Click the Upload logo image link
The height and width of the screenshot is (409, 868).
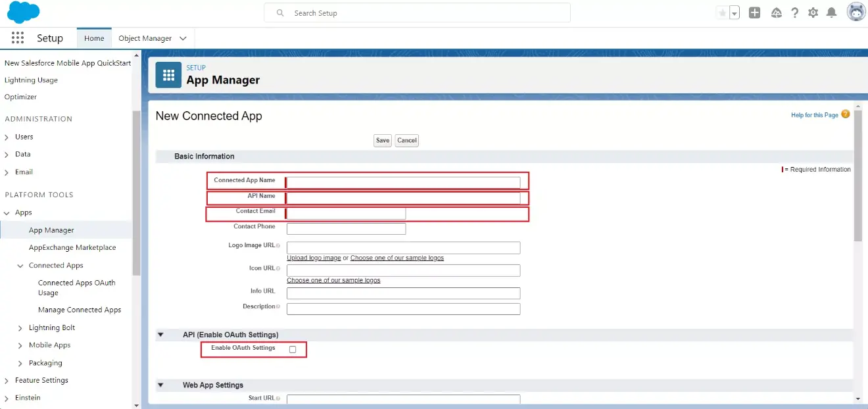314,258
